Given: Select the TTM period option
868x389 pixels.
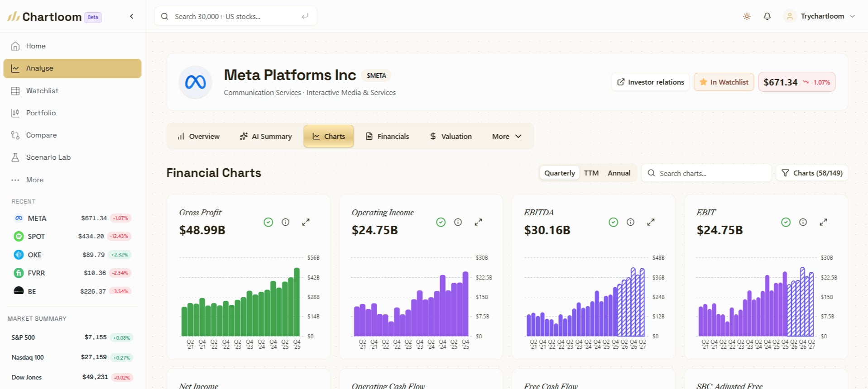Looking at the screenshot, I should 591,173.
